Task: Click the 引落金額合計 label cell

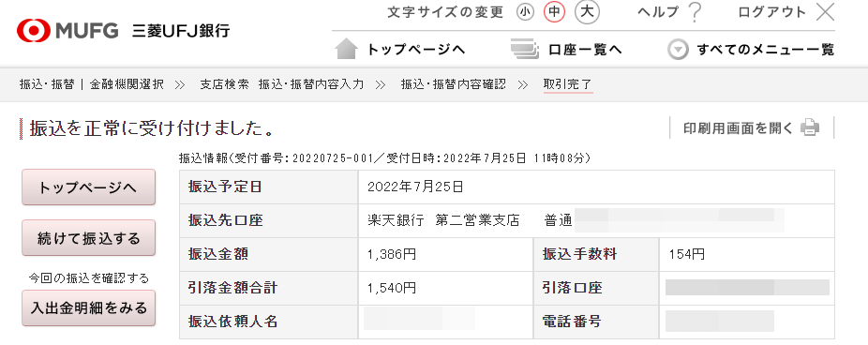Action: click(x=268, y=288)
